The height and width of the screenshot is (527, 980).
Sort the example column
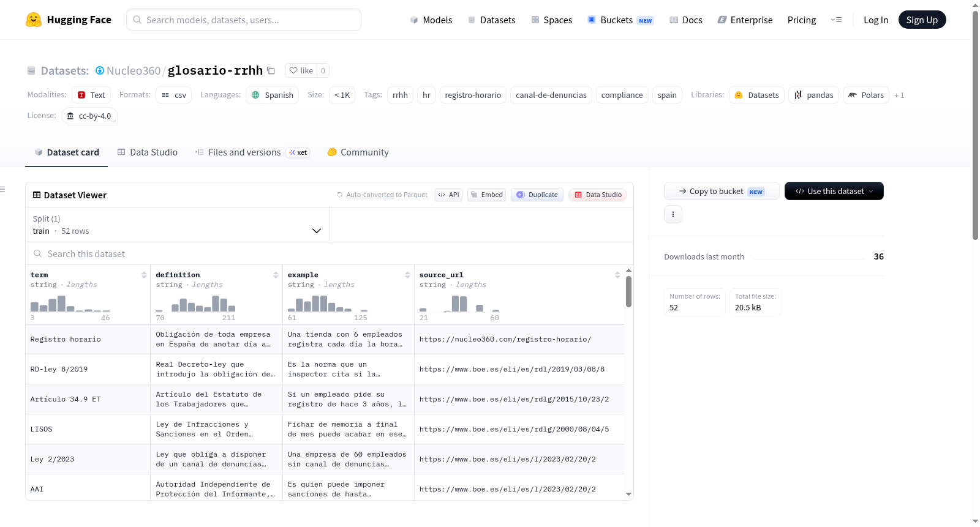407,275
